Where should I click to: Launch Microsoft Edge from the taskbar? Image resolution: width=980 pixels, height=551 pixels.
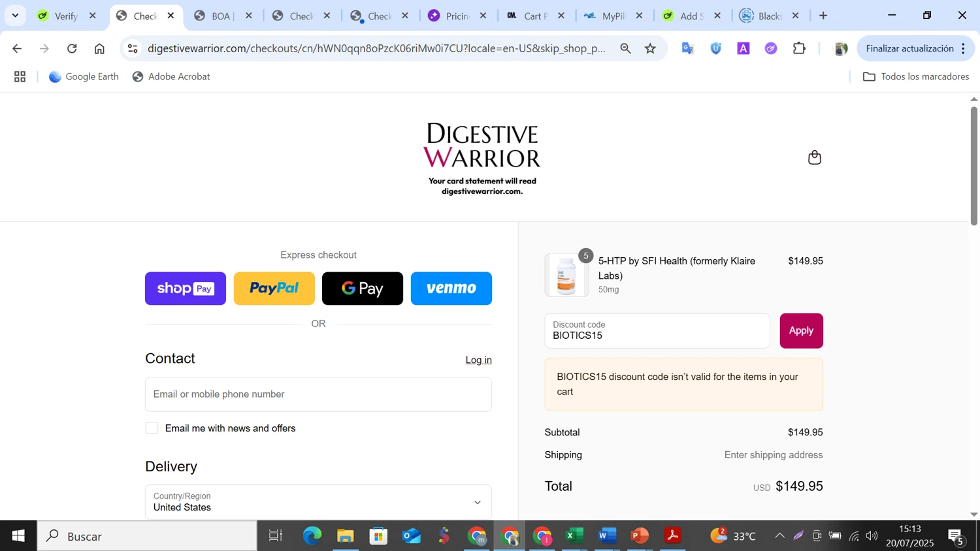[312, 536]
